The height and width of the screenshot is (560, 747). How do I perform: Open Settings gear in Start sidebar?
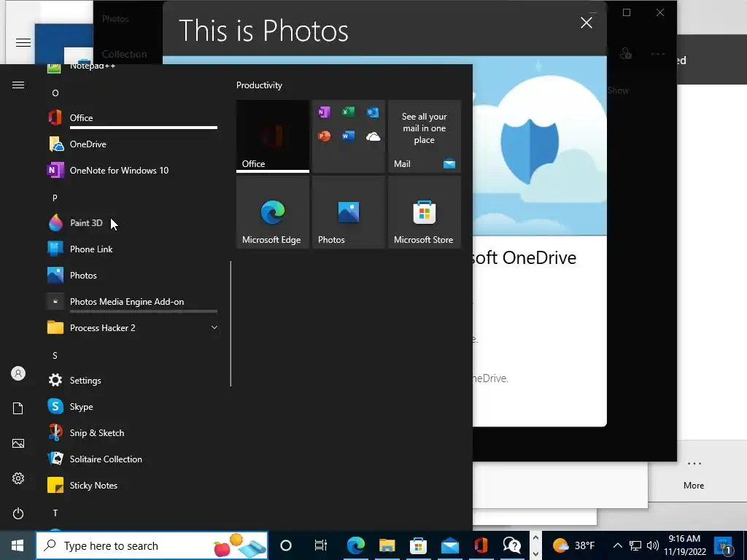[18, 478]
